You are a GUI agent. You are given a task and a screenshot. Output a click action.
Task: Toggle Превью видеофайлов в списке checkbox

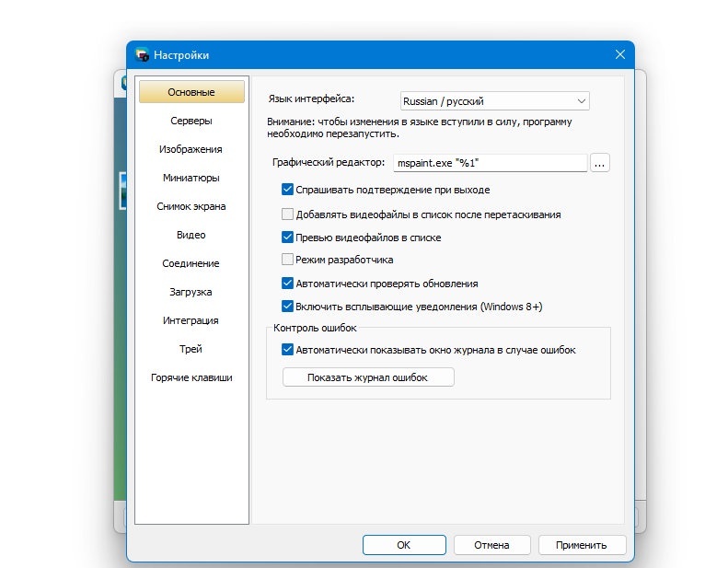click(x=287, y=238)
